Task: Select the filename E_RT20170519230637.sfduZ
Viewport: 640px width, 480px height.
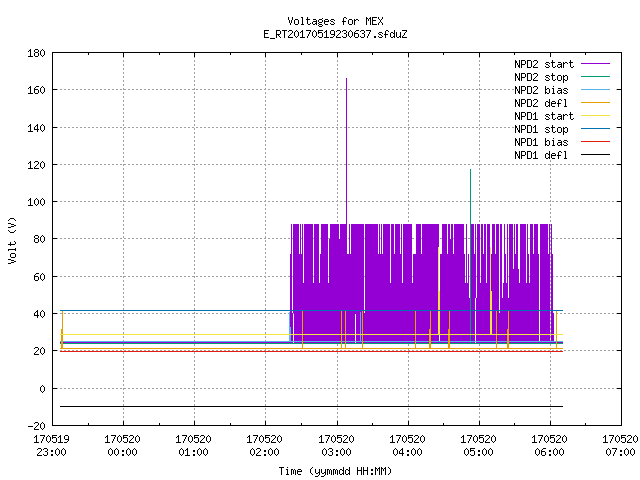Action: (335, 34)
